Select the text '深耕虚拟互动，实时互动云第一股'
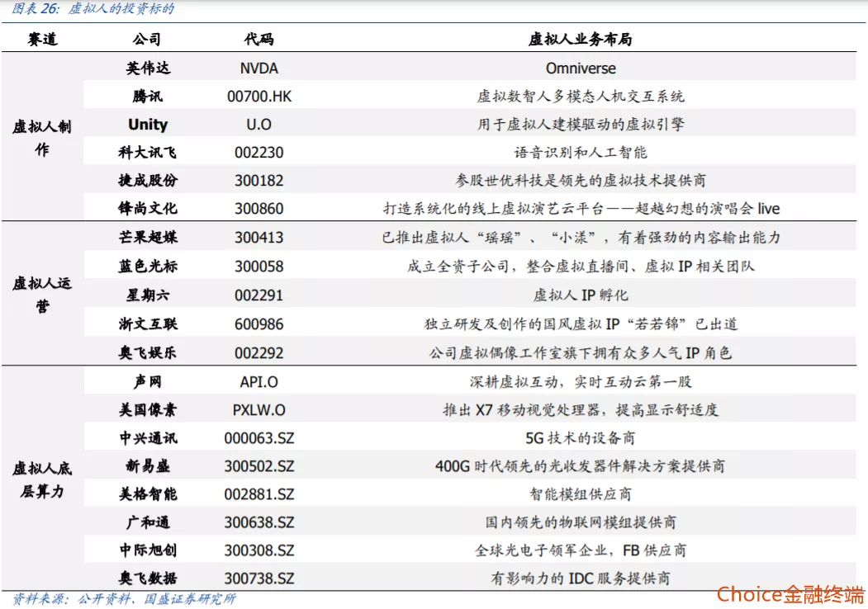Image resolution: width=868 pixels, height=609 pixels. pyautogui.click(x=581, y=382)
